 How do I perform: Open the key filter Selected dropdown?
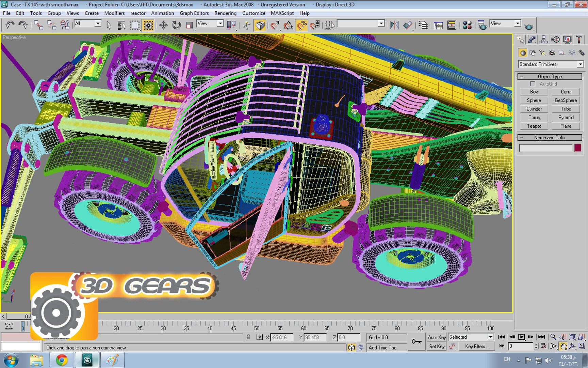tap(471, 337)
